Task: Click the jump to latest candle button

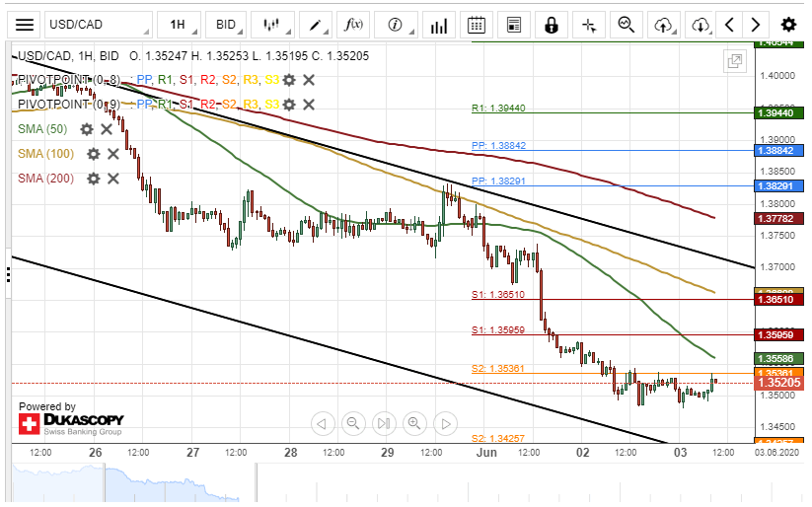Action: tap(384, 423)
